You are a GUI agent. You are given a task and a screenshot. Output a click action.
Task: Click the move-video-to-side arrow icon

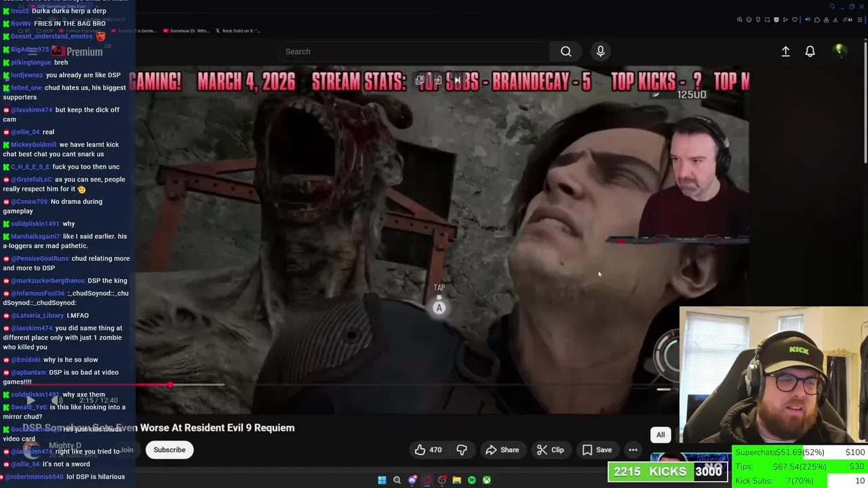click(437, 81)
